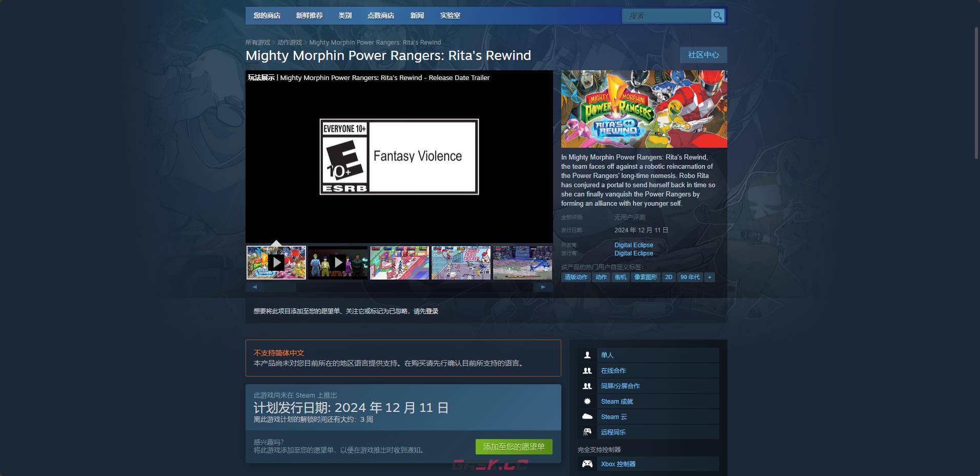Click 动作游戏 breadcrumb link
This screenshot has width=980, height=476.
click(290, 43)
